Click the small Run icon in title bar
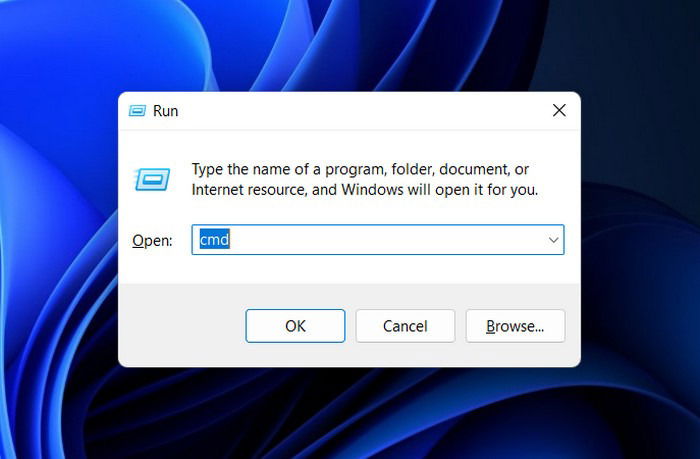Screen dimensions: 700x459 137,111
